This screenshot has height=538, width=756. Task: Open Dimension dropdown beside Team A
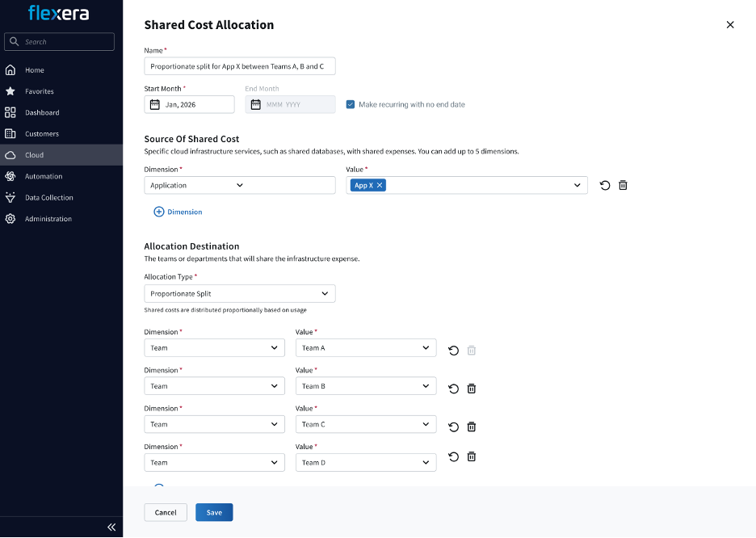click(x=215, y=347)
